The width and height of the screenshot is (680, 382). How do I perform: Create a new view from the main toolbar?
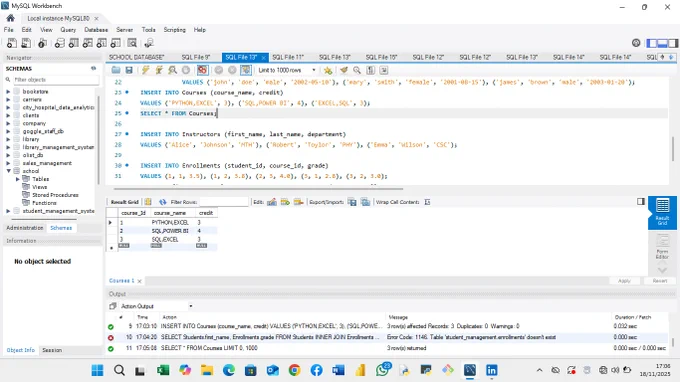(x=88, y=43)
